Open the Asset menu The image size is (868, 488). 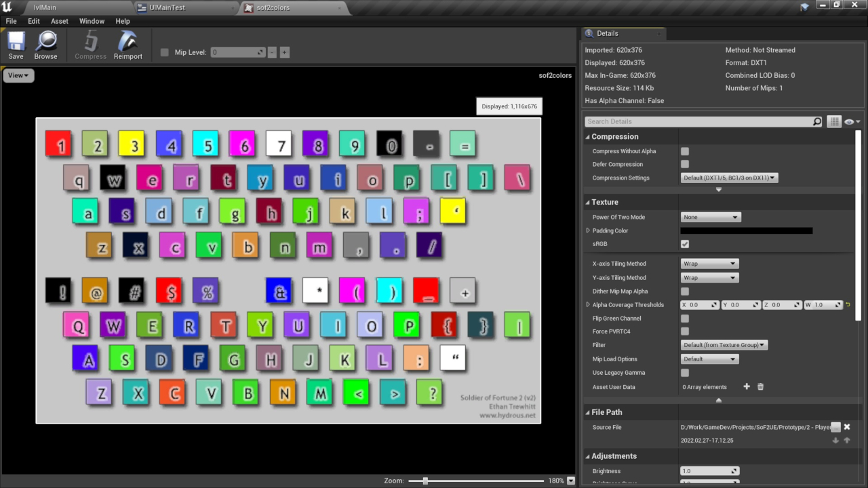(59, 21)
